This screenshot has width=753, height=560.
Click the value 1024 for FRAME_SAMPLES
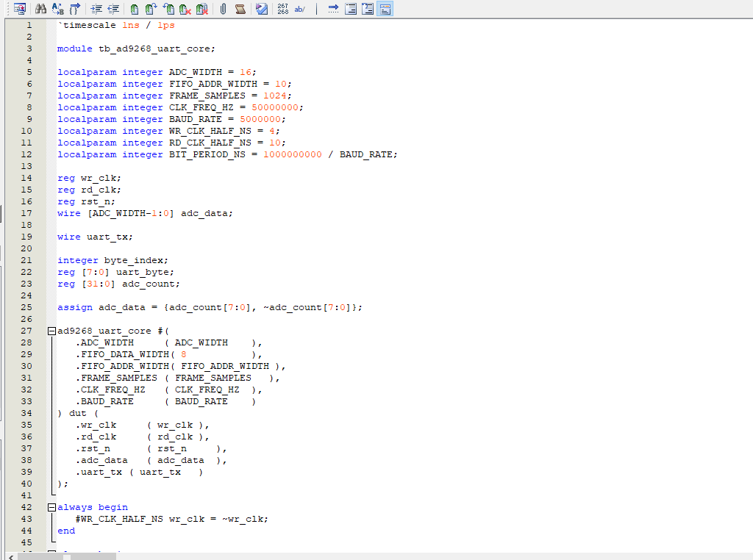pos(275,96)
